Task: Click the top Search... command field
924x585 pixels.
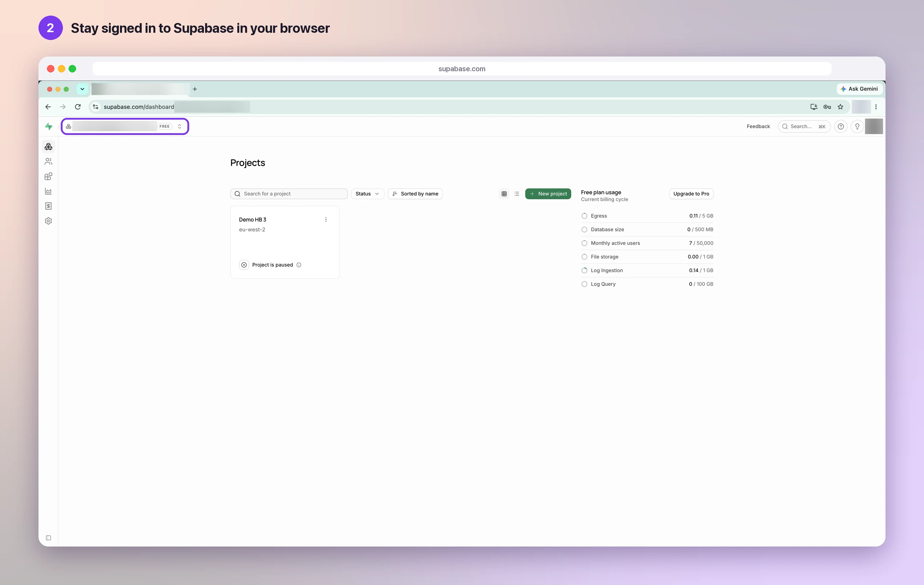Action: pyautogui.click(x=804, y=126)
